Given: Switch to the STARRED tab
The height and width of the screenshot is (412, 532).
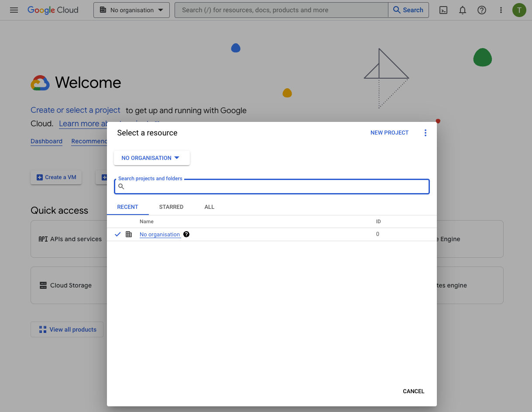Looking at the screenshot, I should click(x=171, y=207).
